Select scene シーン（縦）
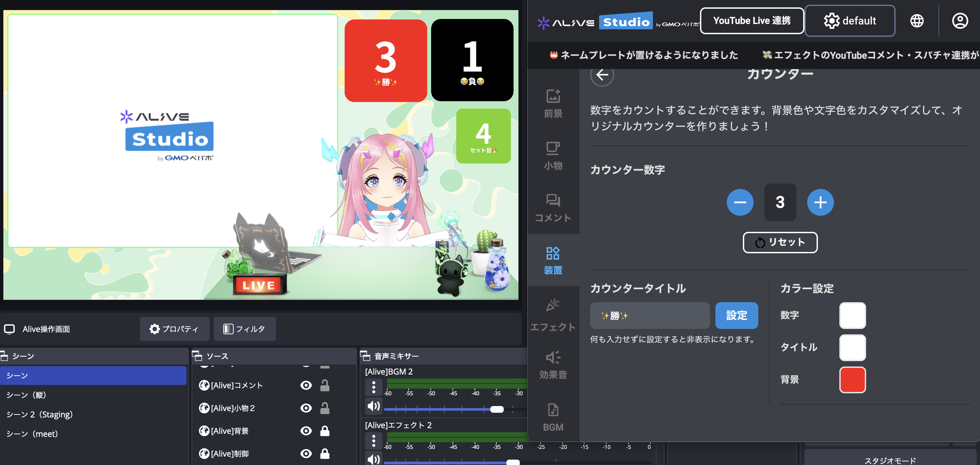Viewport: 980px width, 465px height. [x=93, y=395]
